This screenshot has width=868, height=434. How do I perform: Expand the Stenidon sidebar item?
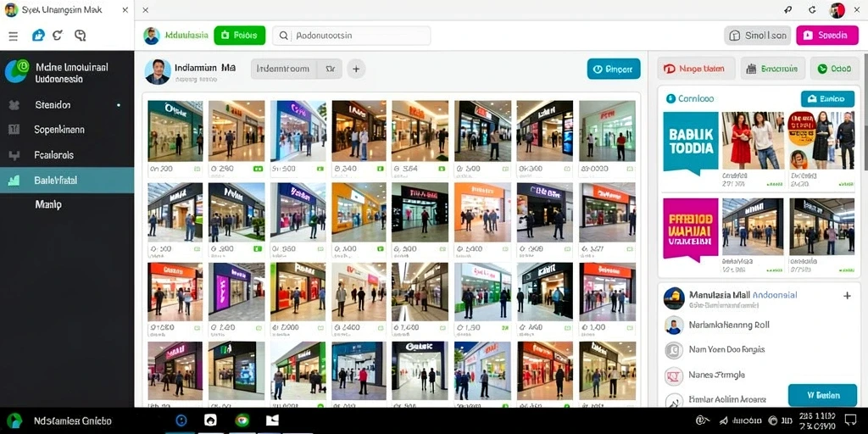pos(66,104)
